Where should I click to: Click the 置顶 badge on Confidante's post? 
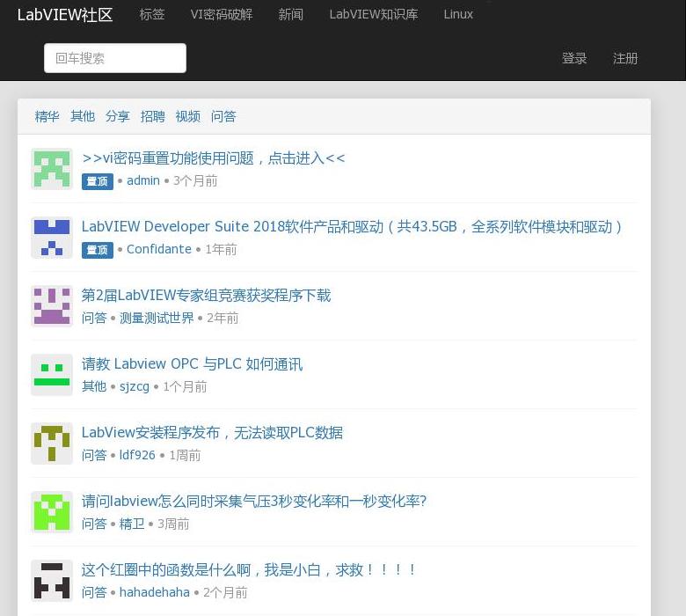click(x=97, y=250)
